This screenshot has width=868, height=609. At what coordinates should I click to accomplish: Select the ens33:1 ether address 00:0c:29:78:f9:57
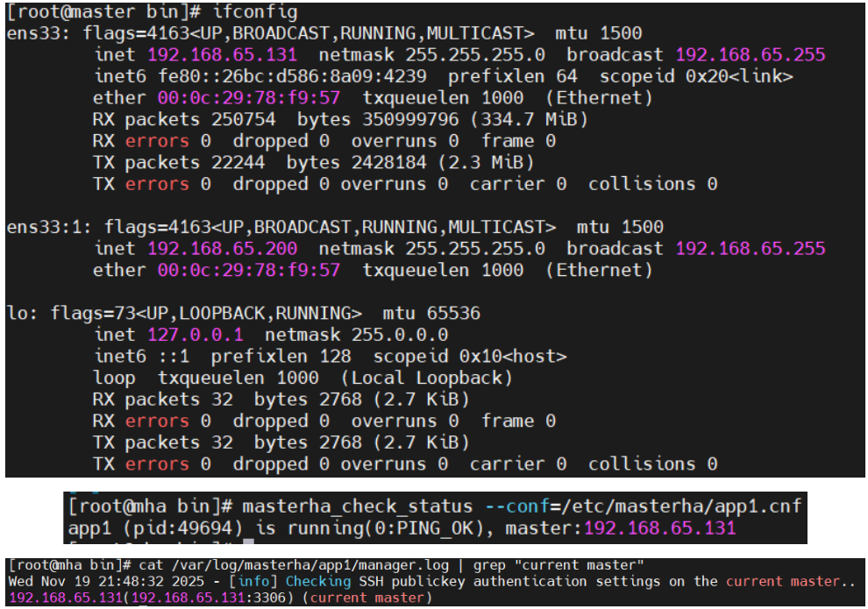(248, 271)
